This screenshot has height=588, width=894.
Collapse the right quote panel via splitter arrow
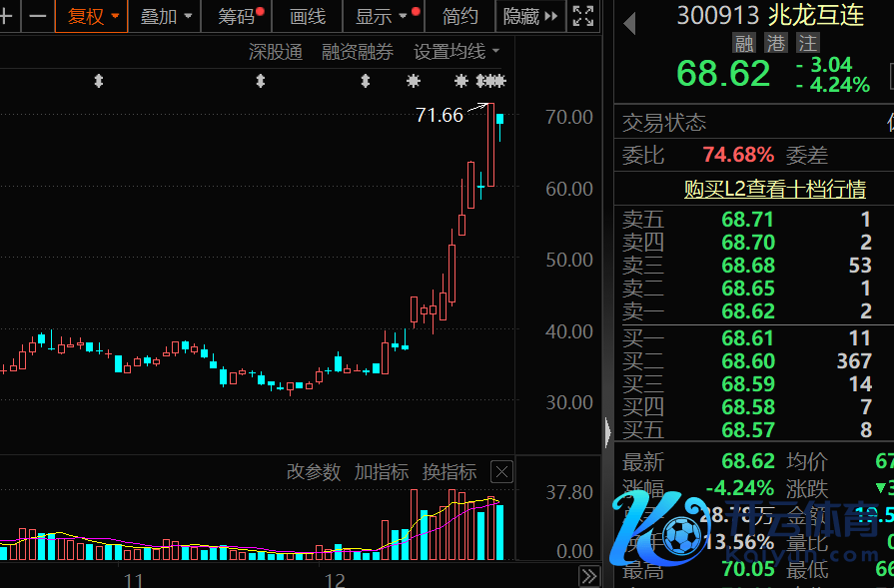point(608,432)
